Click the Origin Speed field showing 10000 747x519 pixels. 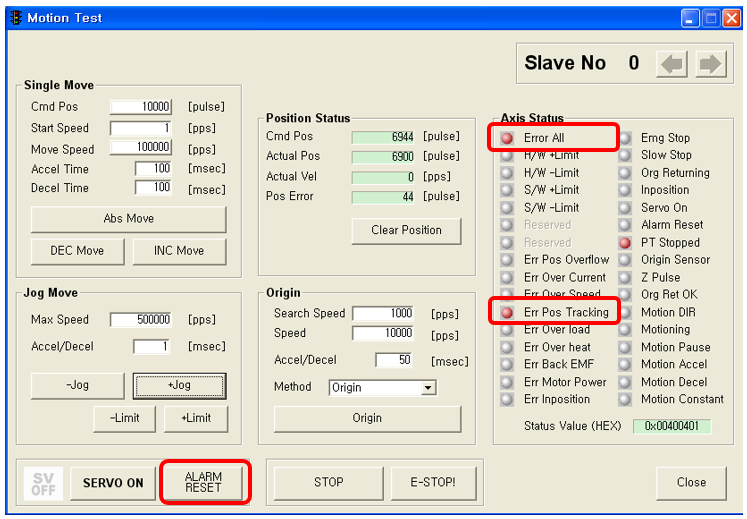(383, 333)
